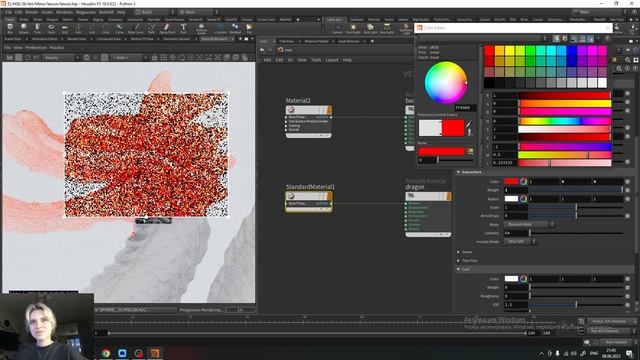
Task: Open Chrome from the Windows taskbar
Action: 106,353
